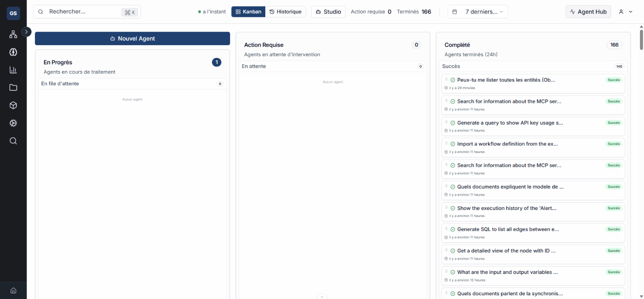The height and width of the screenshot is (299, 644).
Task: Open the hierarchy diagram sidebar icon
Action: 13,34
